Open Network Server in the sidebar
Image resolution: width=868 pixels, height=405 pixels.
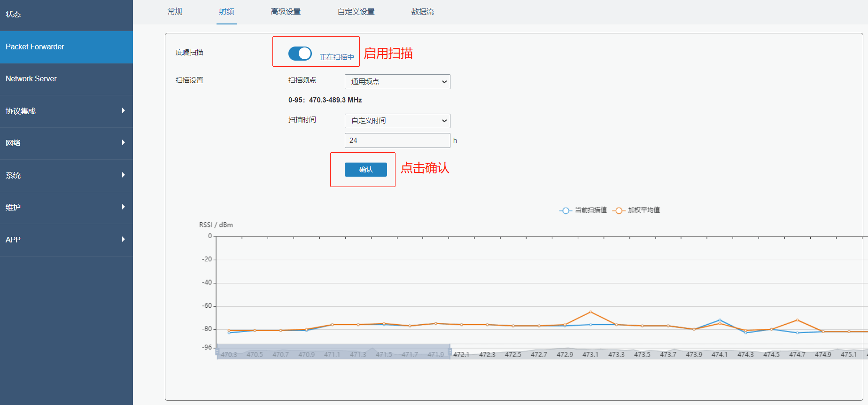(x=31, y=79)
